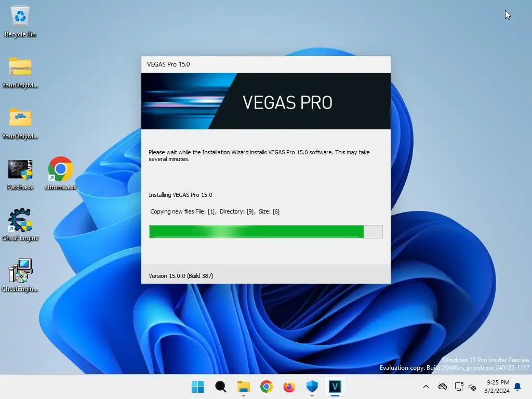Click 'Version 15.0.0 (Build 387)' footer text
This screenshot has height=399, width=532.
pyautogui.click(x=181, y=276)
